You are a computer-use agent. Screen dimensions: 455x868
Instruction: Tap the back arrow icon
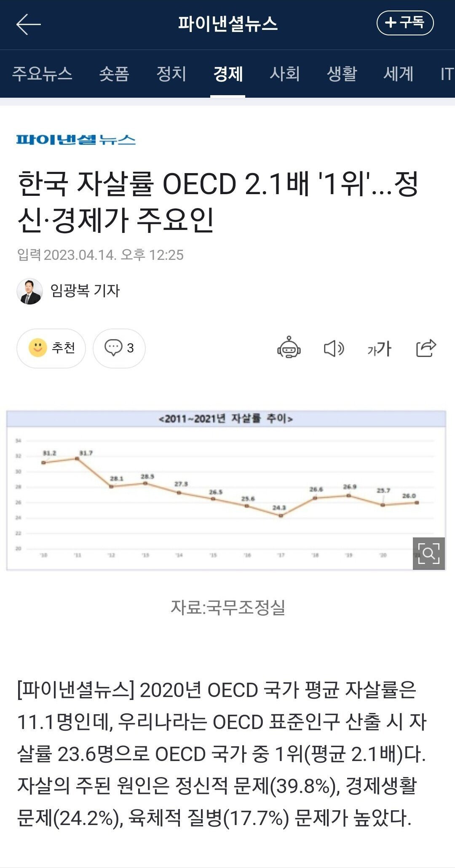(x=28, y=24)
